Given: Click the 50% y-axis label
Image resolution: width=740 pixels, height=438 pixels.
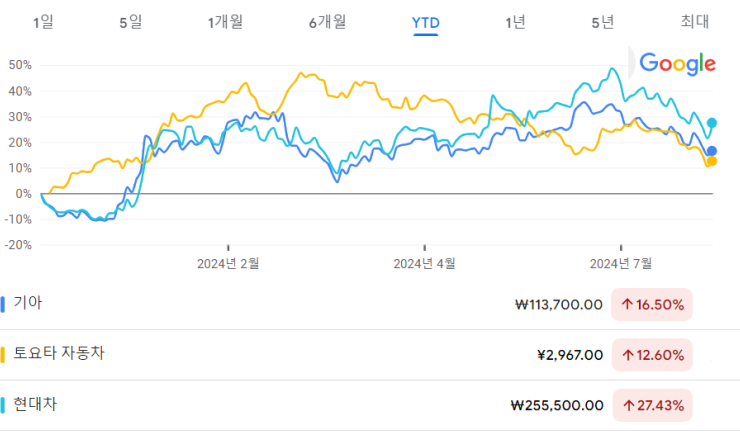Looking at the screenshot, I should coord(20,65).
